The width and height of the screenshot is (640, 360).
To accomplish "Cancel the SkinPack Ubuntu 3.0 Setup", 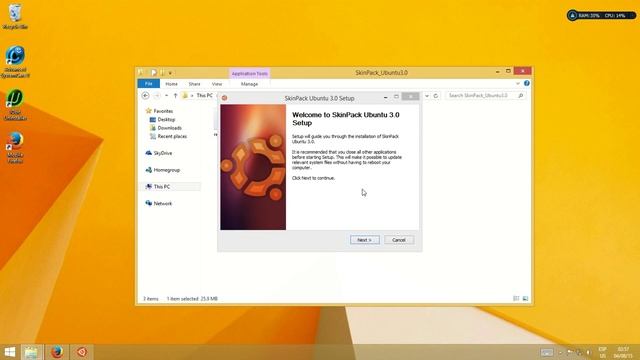I will 399,240.
